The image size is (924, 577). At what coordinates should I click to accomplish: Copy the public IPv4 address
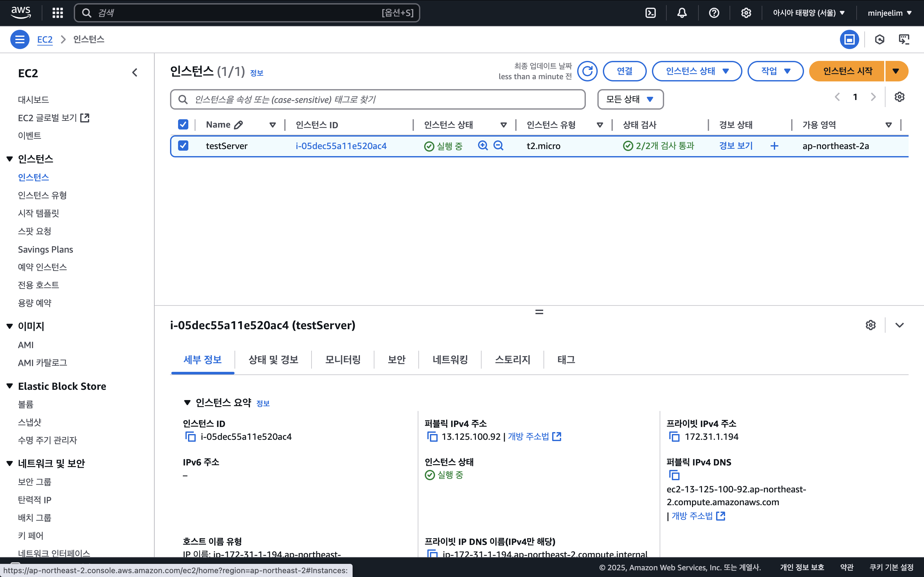tap(432, 437)
